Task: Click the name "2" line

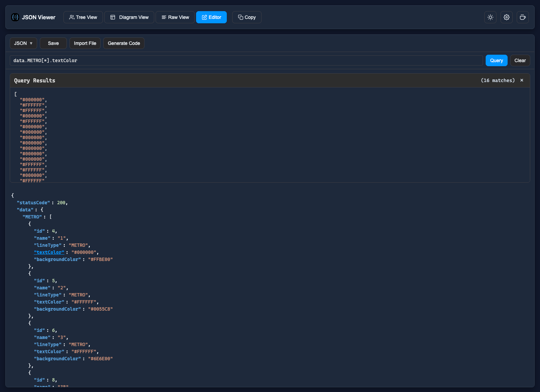Action: click(51, 288)
